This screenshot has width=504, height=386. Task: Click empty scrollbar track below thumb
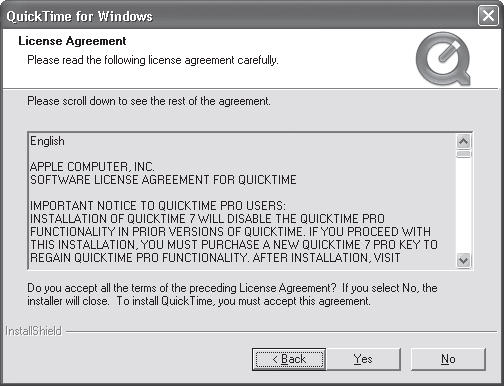click(464, 205)
